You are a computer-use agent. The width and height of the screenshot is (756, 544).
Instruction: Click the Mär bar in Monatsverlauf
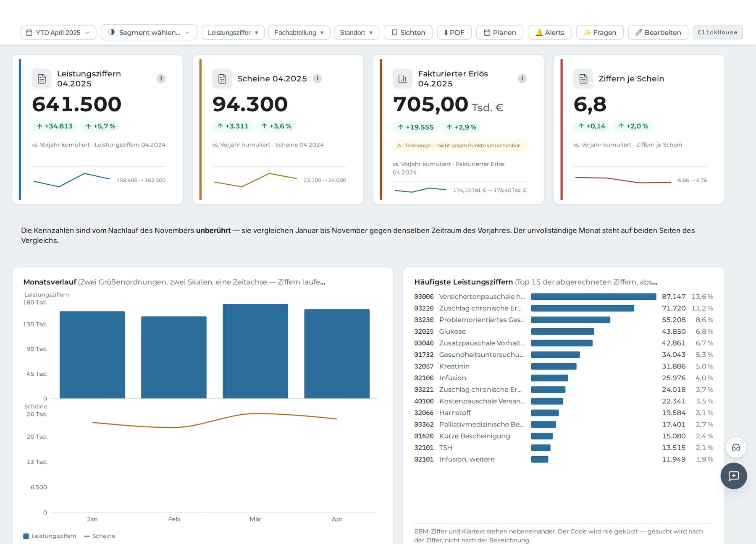[x=255, y=351]
